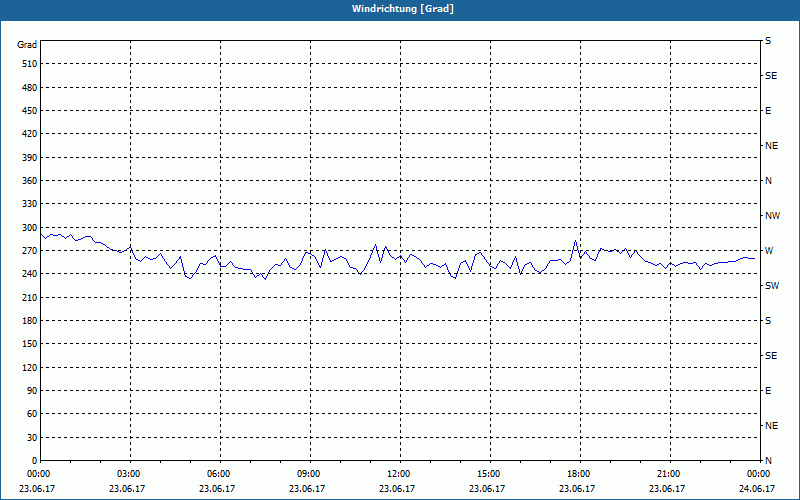This screenshot has height=500, width=800.
Task: Click the 30 y-axis label
Action: coord(32,438)
